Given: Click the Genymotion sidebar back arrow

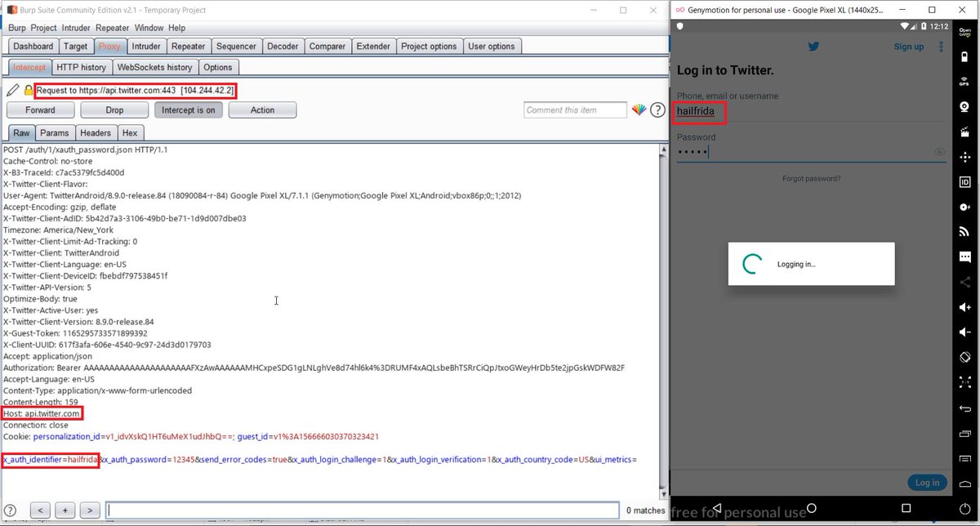Looking at the screenshot, I should (964, 408).
